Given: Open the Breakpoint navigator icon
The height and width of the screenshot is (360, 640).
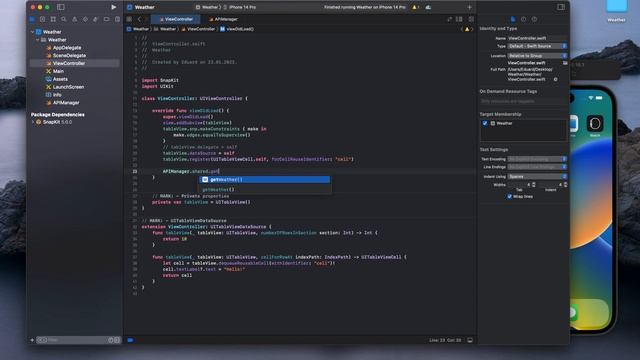Looking at the screenshot, I should [107, 19].
